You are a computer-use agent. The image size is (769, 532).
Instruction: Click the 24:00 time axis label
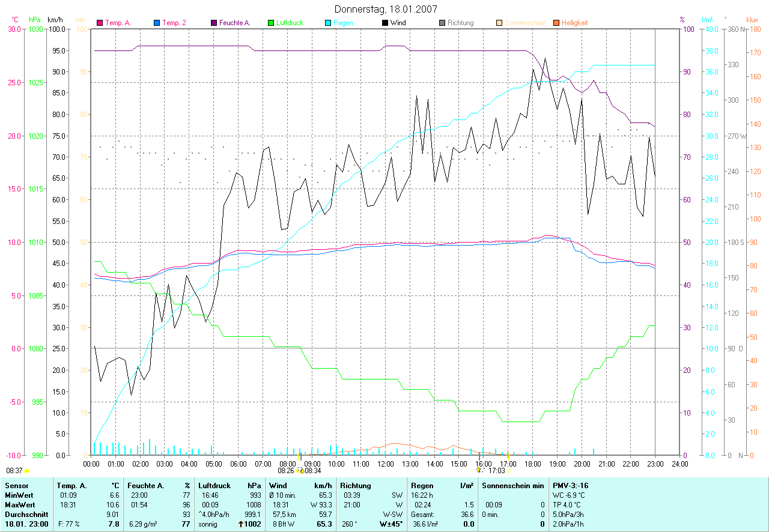[x=679, y=464]
